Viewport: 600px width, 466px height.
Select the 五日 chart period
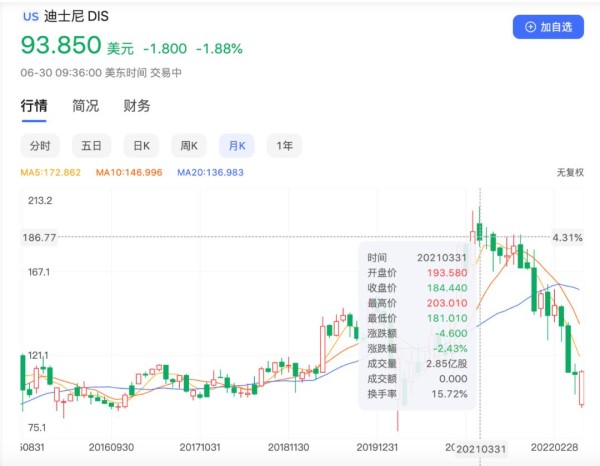coord(91,146)
